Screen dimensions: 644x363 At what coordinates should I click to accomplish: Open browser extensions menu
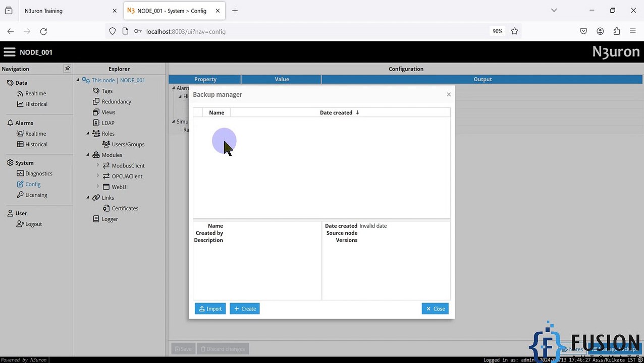[x=617, y=31]
